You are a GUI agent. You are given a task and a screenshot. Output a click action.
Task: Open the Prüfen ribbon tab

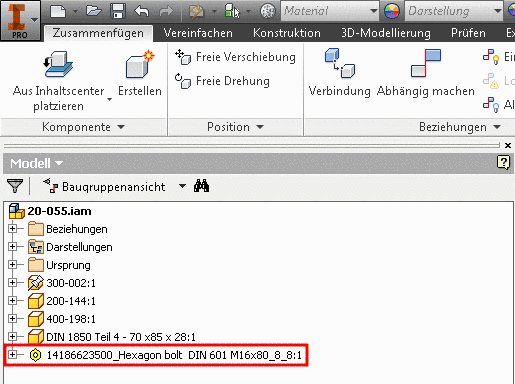(468, 33)
